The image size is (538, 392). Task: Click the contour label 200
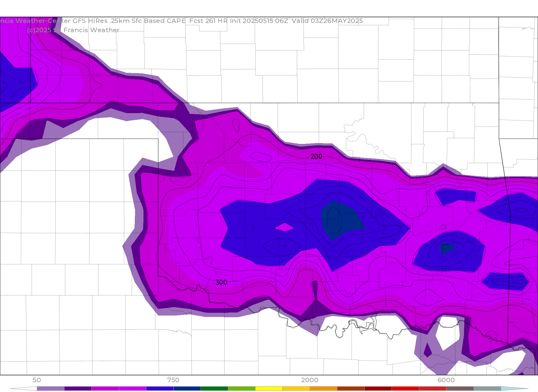pos(316,157)
